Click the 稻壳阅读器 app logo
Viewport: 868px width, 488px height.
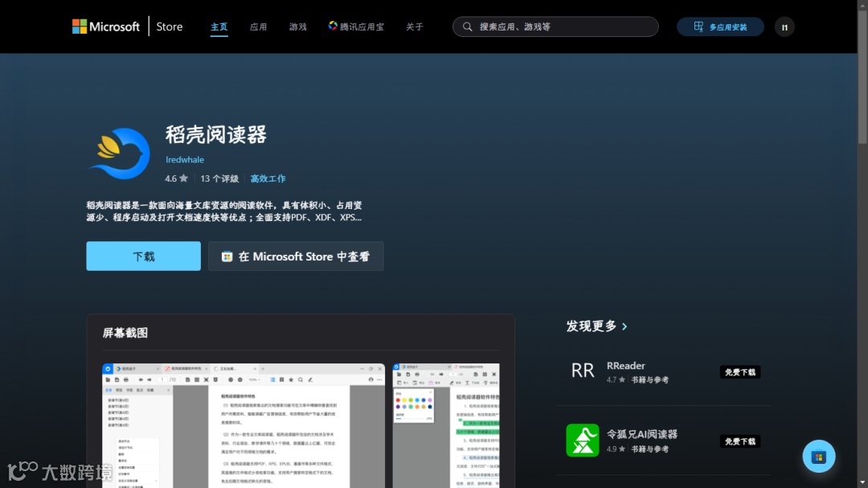[x=120, y=154]
